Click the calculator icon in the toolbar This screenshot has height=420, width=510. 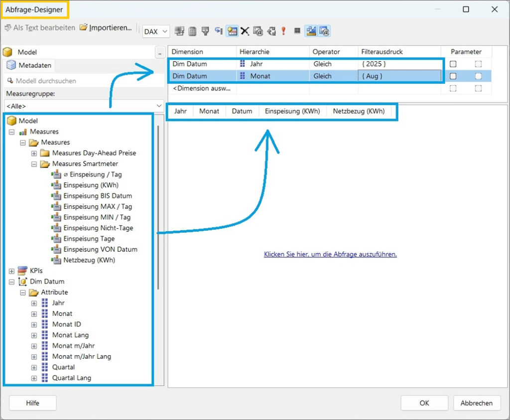point(192,31)
